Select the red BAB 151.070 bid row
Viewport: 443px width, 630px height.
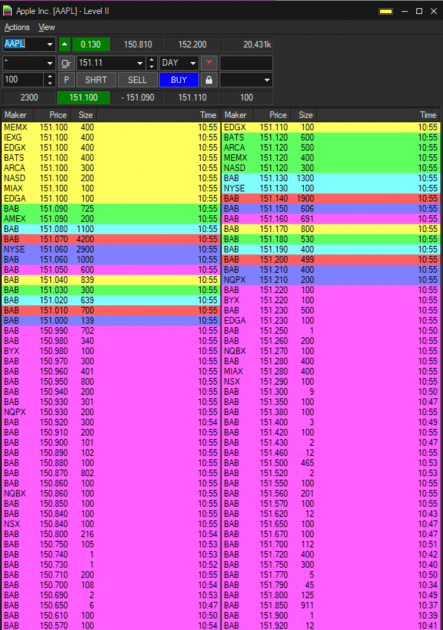[110, 239]
